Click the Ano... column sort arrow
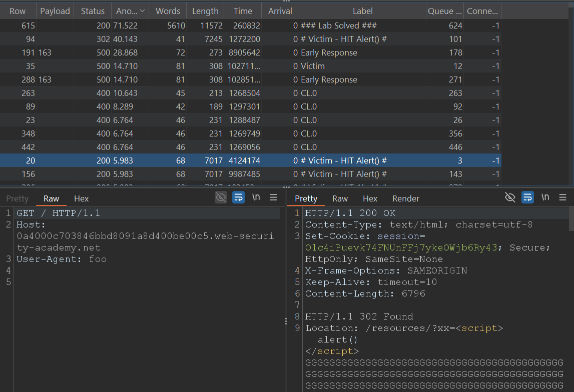Image resolution: width=574 pixels, height=392 pixels. (143, 11)
